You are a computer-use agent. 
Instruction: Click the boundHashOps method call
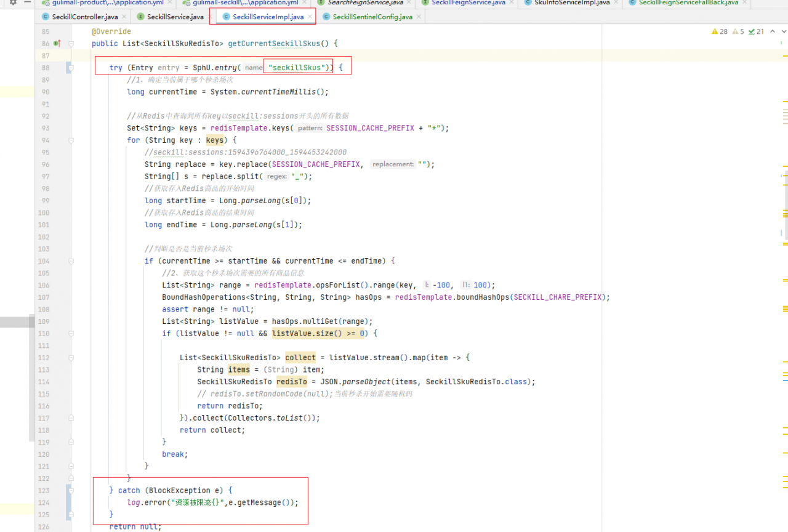coord(481,297)
